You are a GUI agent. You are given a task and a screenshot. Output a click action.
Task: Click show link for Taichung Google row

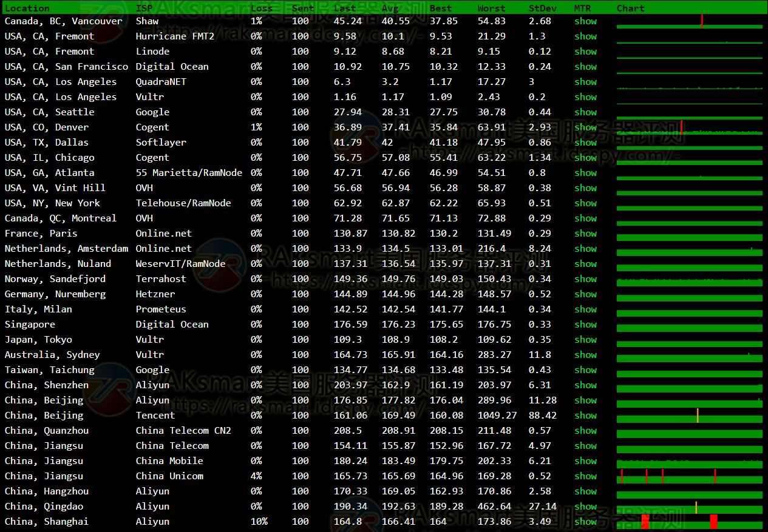[585, 370]
